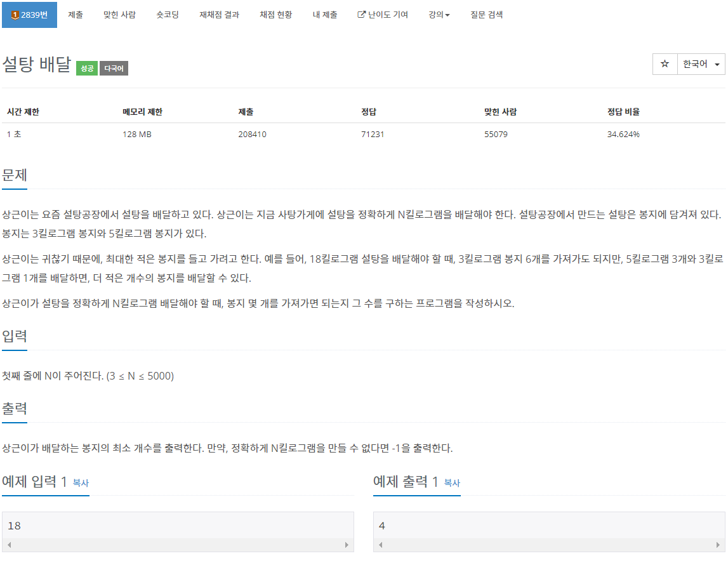Viewport: 728px width, 563px height.
Task: Click the right scroll arrow of sample output
Action: click(x=718, y=545)
